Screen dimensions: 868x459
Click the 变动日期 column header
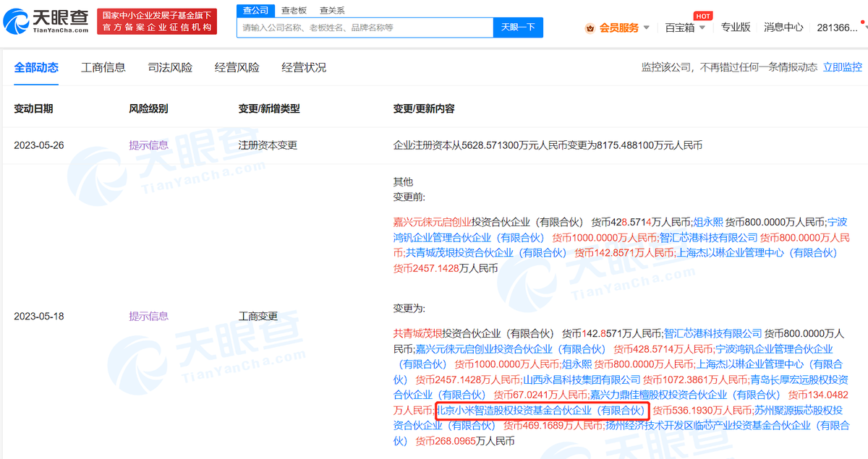point(33,108)
